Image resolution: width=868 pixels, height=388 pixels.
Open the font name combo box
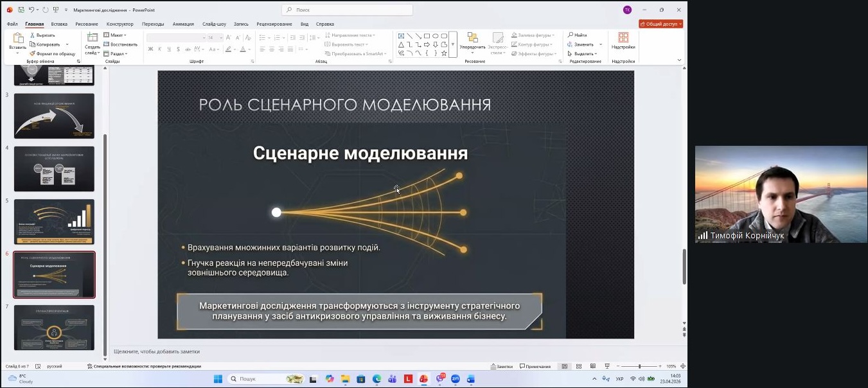coord(176,38)
